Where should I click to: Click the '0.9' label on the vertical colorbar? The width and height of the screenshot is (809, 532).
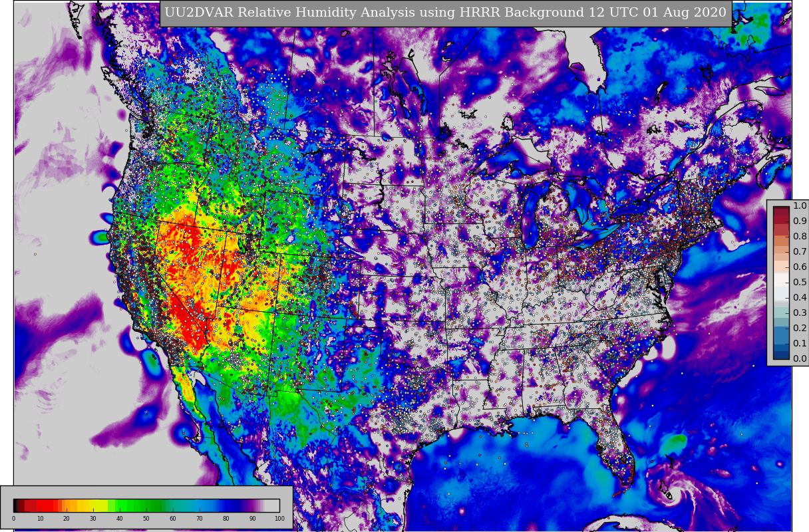(x=800, y=221)
